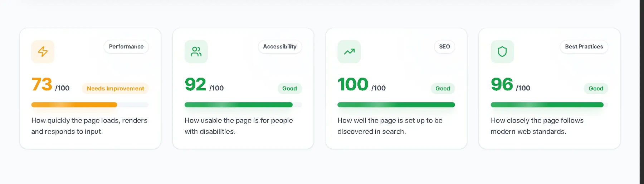
Task: Click the SEO score 100
Action: click(x=353, y=85)
